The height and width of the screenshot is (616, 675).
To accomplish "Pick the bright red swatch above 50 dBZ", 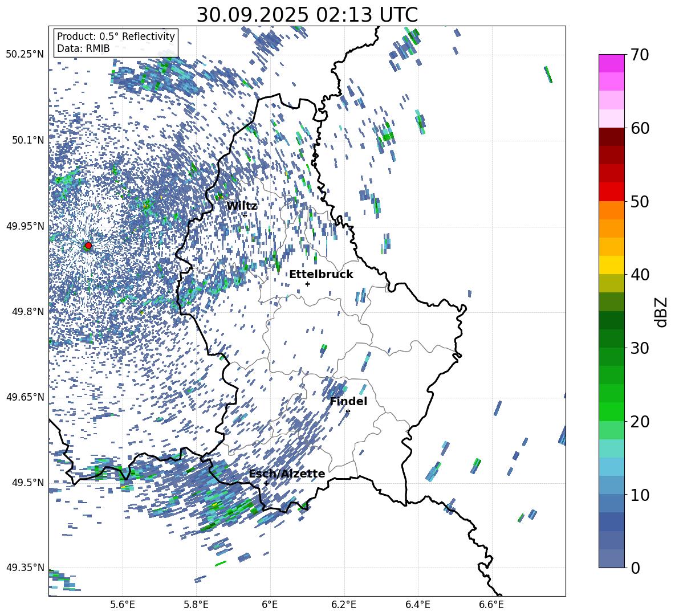I will 612,191.
